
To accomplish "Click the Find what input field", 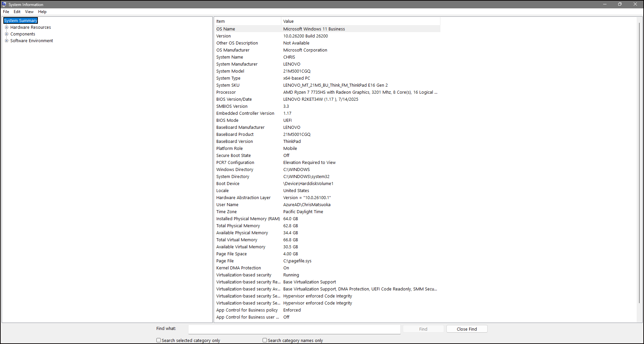I will (x=294, y=329).
